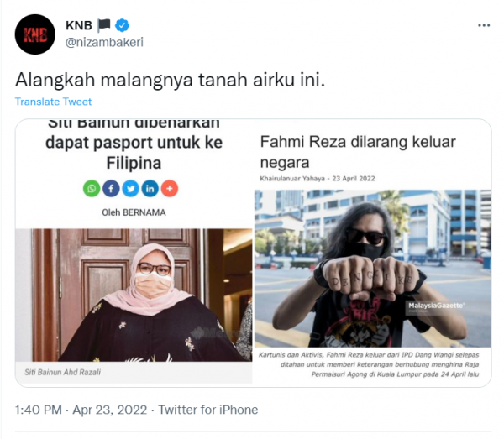Image resolution: width=504 pixels, height=439 pixels.
Task: Click the Oleh BERNAMA byline
Action: pyautogui.click(x=134, y=212)
